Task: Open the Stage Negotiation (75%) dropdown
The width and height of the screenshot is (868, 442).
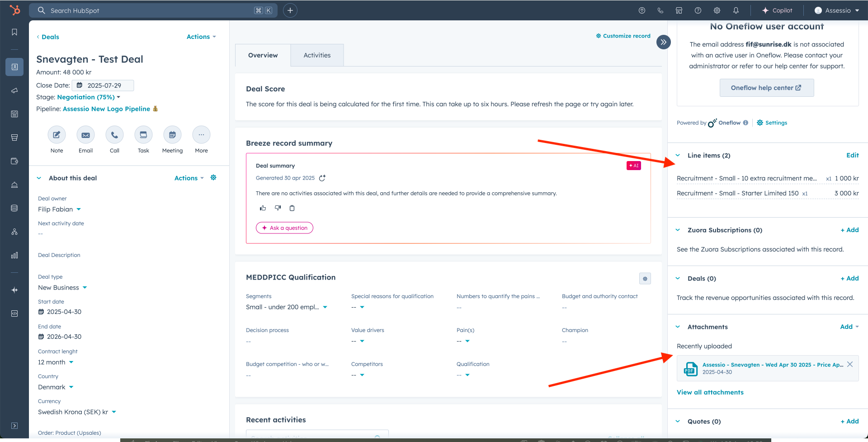Action: (x=89, y=97)
